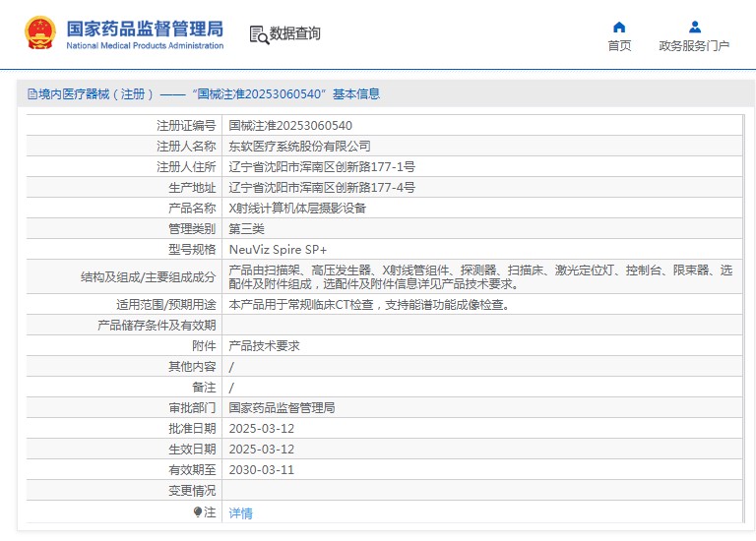The width and height of the screenshot is (756, 541).
Task: Click the model value NeuViz Spire SP+
Action: pos(278,249)
